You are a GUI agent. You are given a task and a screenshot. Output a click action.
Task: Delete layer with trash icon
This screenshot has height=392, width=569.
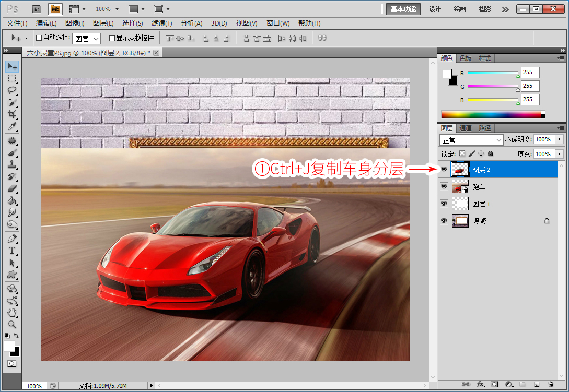coord(551,384)
